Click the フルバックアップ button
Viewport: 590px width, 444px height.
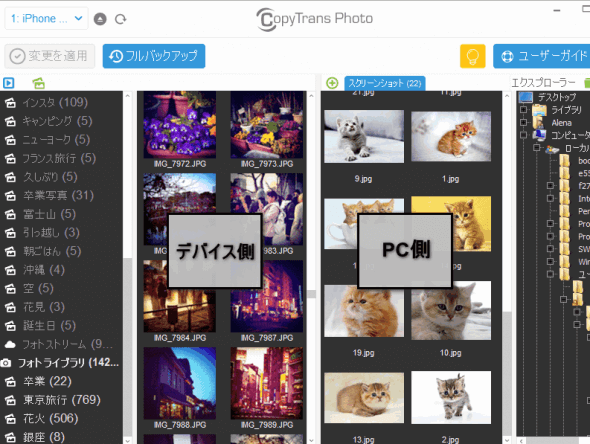click(x=154, y=56)
